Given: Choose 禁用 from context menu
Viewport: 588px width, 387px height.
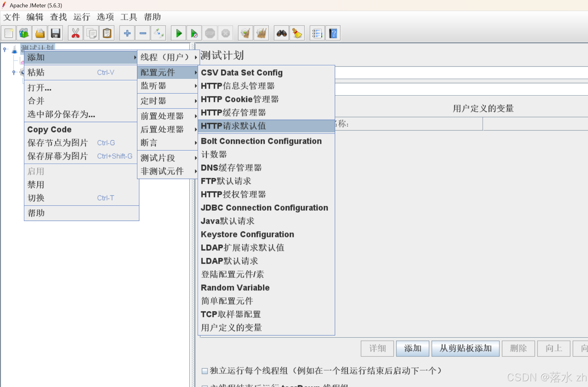Looking at the screenshot, I should click(82, 185).
